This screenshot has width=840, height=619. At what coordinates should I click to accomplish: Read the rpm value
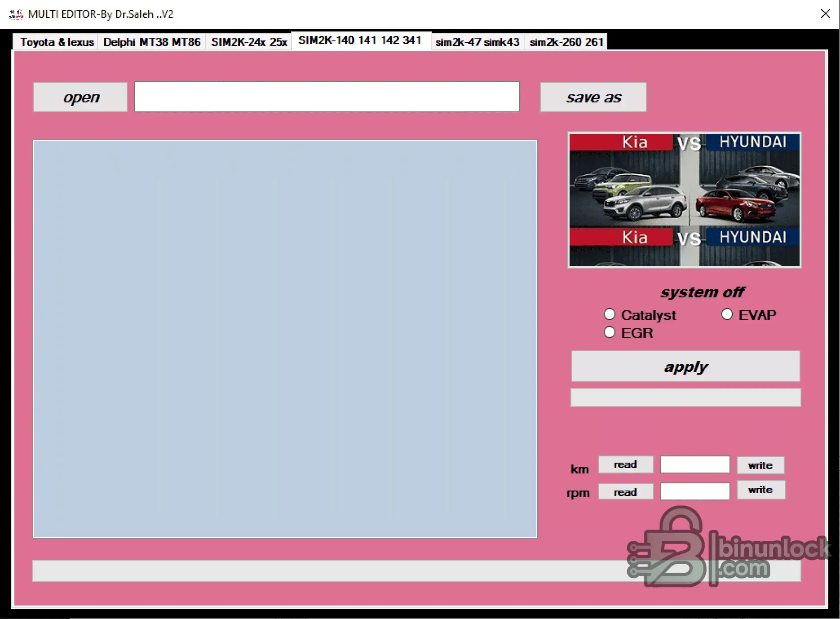[626, 492]
